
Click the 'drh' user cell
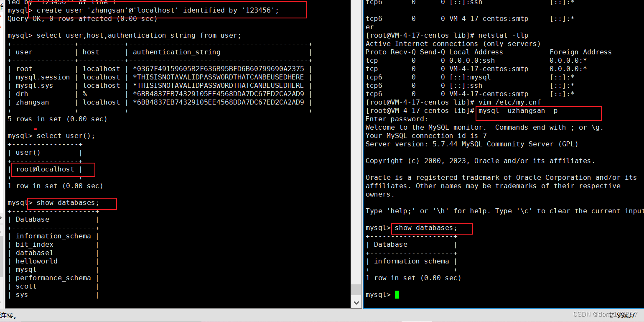22,94
